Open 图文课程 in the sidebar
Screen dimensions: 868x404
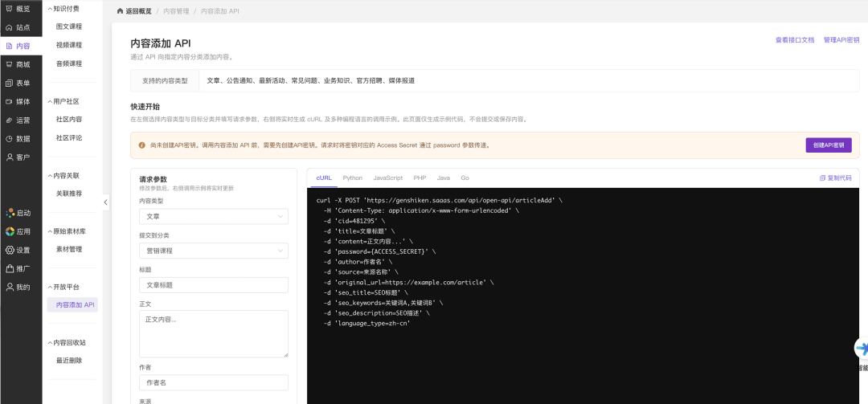point(69,27)
